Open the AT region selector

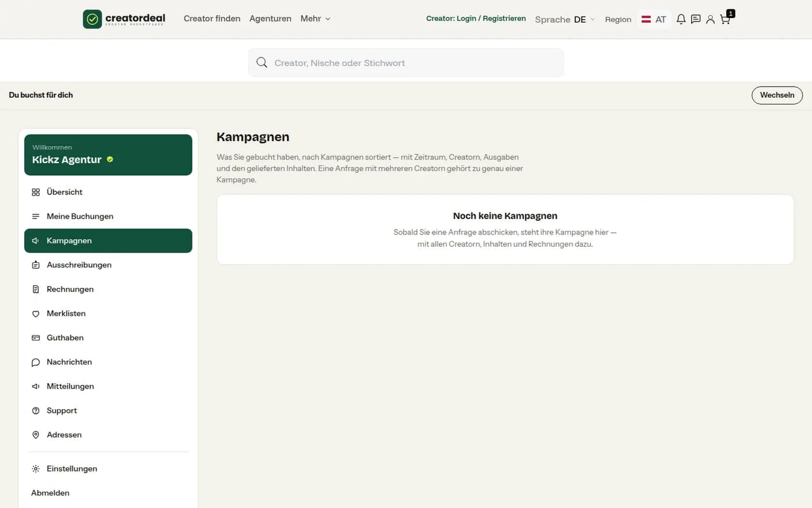click(x=654, y=19)
